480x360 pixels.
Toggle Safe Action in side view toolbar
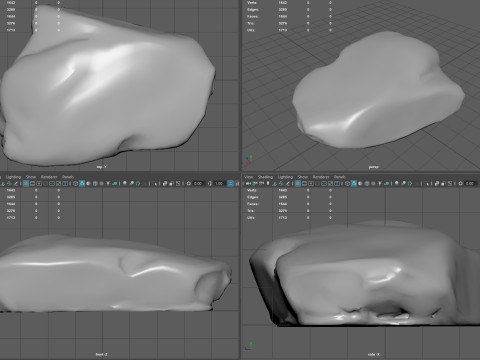(x=330, y=183)
